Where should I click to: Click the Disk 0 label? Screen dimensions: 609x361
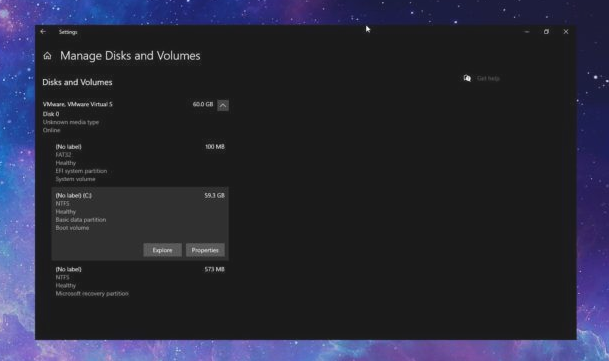click(51, 114)
